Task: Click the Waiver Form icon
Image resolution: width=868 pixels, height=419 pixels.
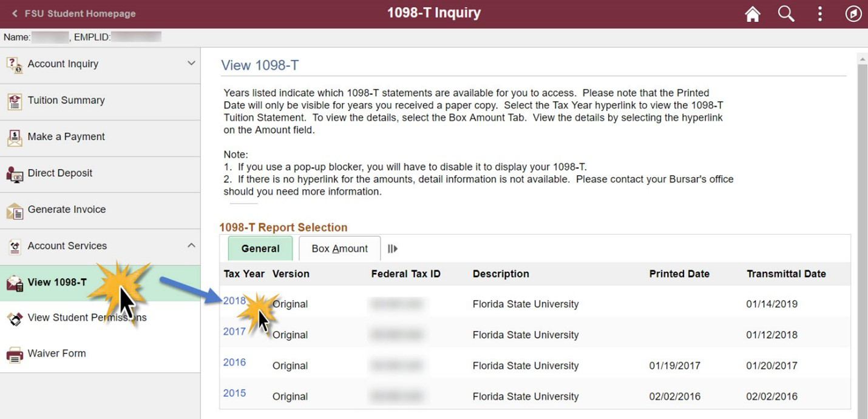Action: (x=15, y=354)
